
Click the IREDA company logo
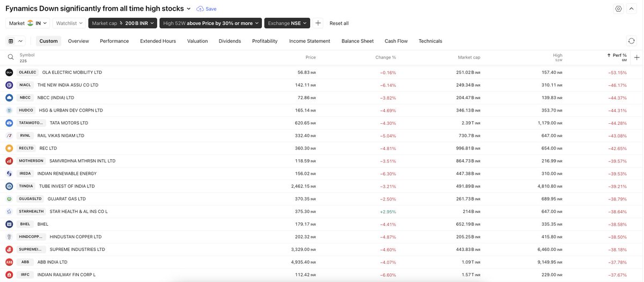[9, 173]
